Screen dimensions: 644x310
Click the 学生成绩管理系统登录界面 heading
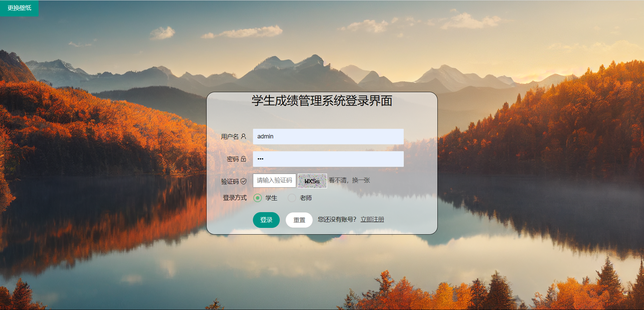click(x=322, y=101)
